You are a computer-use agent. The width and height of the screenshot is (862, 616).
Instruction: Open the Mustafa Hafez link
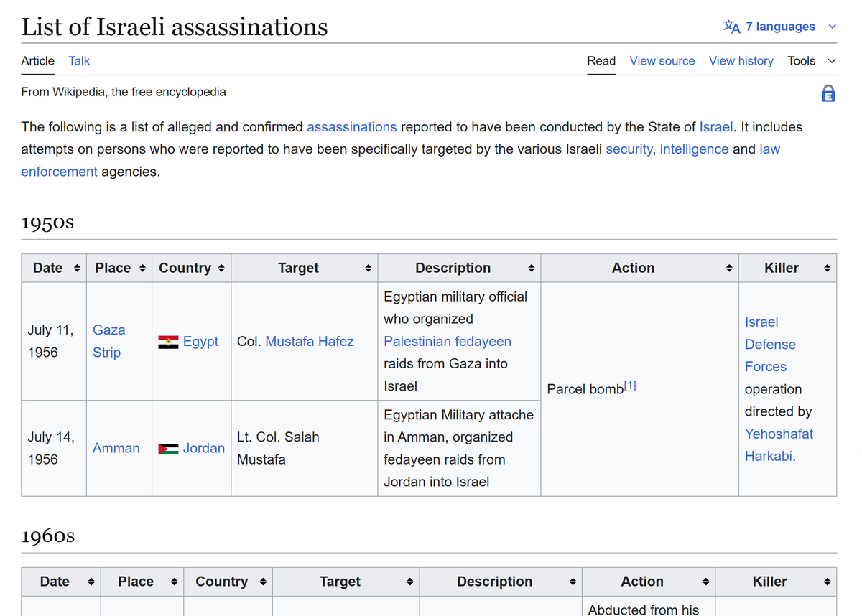pos(310,342)
